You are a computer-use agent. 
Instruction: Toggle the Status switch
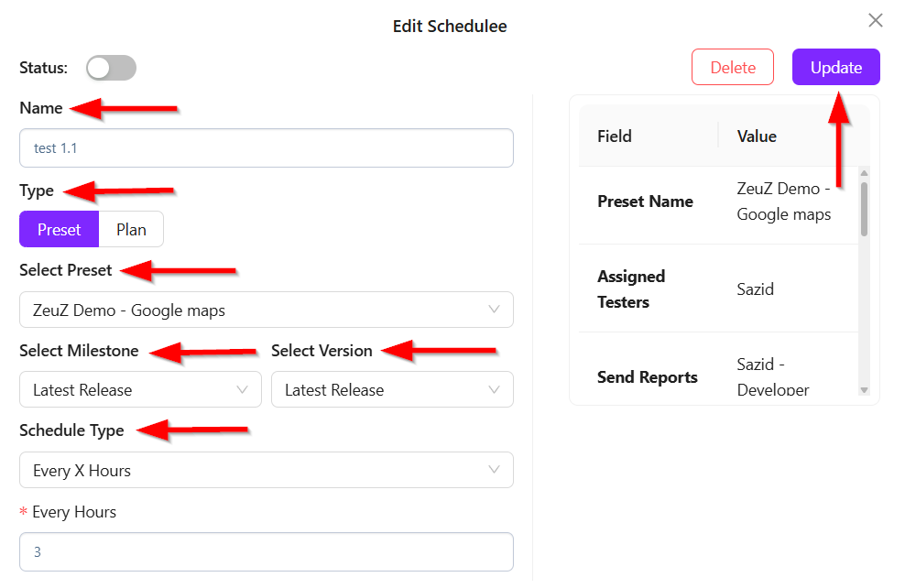(111, 68)
